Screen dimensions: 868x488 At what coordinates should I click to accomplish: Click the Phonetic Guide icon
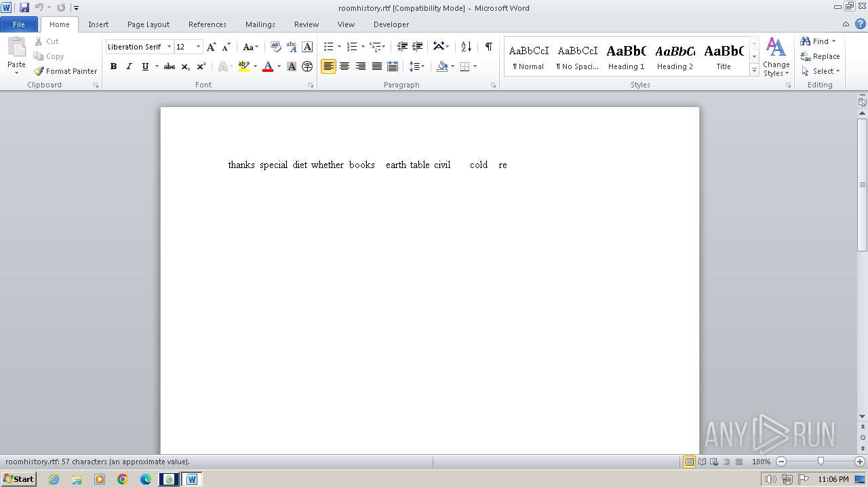coord(292,47)
